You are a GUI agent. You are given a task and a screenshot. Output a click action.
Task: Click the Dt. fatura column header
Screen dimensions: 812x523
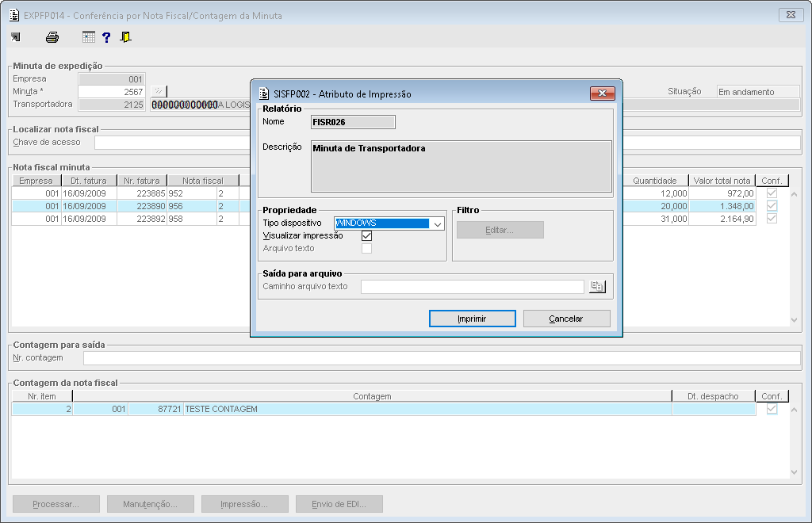click(89, 181)
